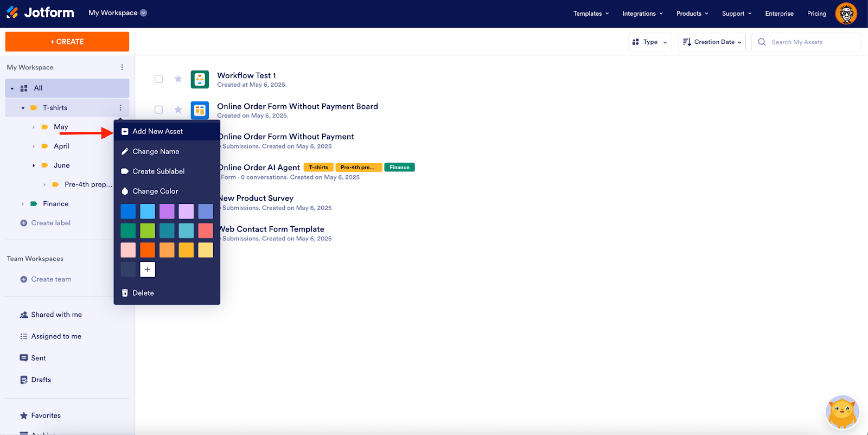The width and height of the screenshot is (868, 435).
Task: Pick the dark navy color swatch
Action: 128,270
